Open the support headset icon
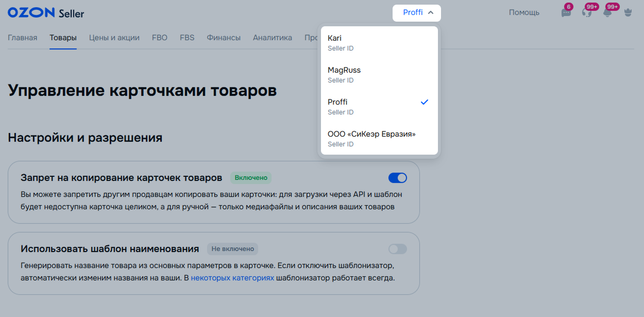The height and width of the screenshot is (317, 644). [587, 13]
